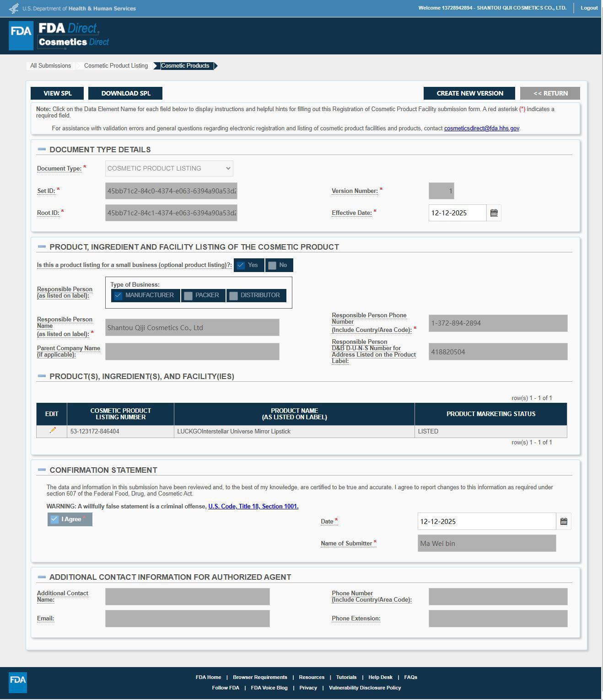Click the Effective Date input field
Viewport: 603px width, 700px height.
(x=458, y=213)
